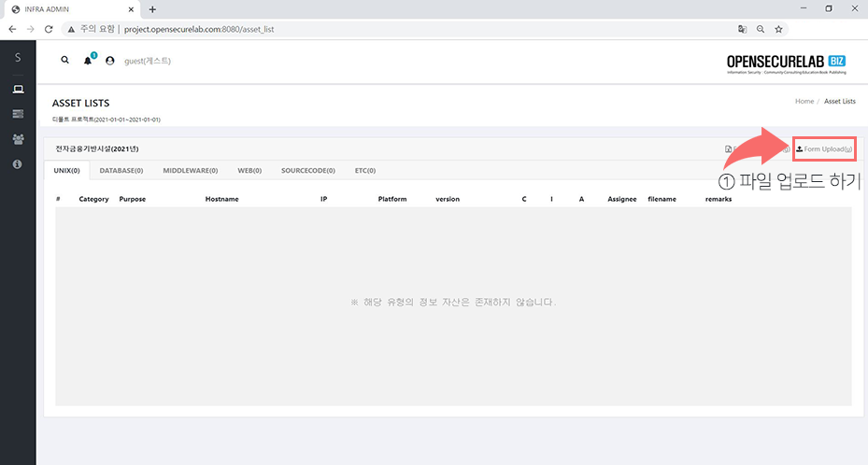Image resolution: width=868 pixels, height=465 pixels.
Task: Select the IP column header
Action: pos(324,199)
